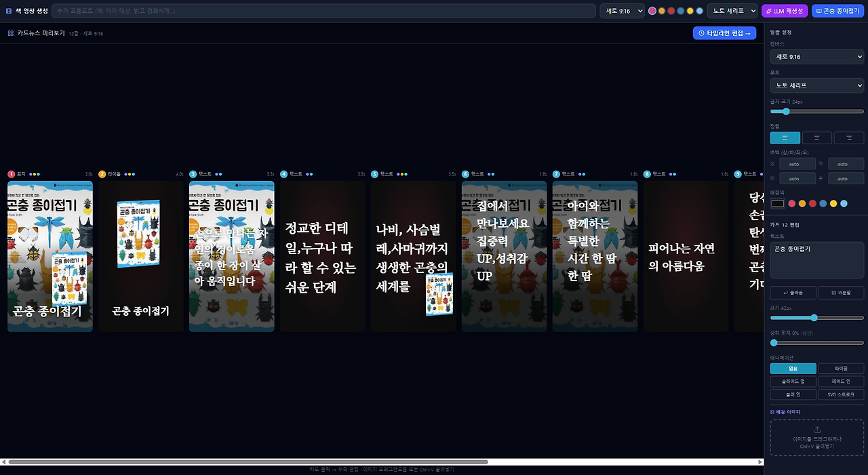Open the 세로 9:16 aspect ratio dropdown
The height and width of the screenshot is (475, 868).
click(x=621, y=10)
